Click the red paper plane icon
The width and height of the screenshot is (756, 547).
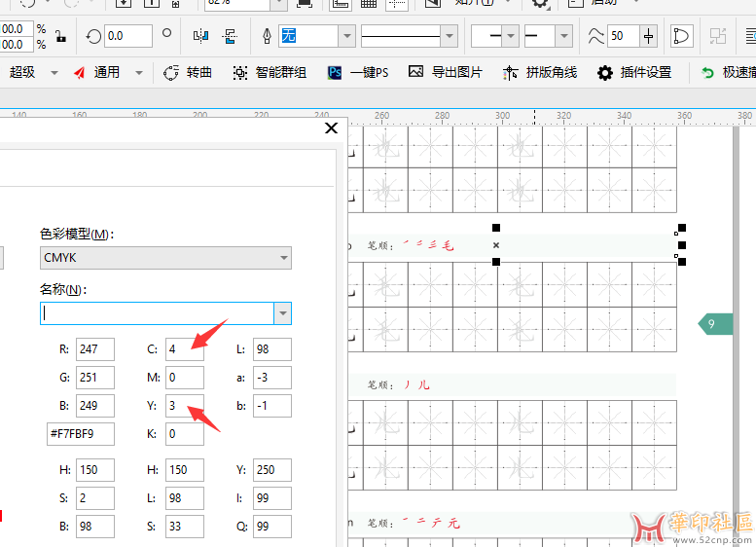pos(80,73)
